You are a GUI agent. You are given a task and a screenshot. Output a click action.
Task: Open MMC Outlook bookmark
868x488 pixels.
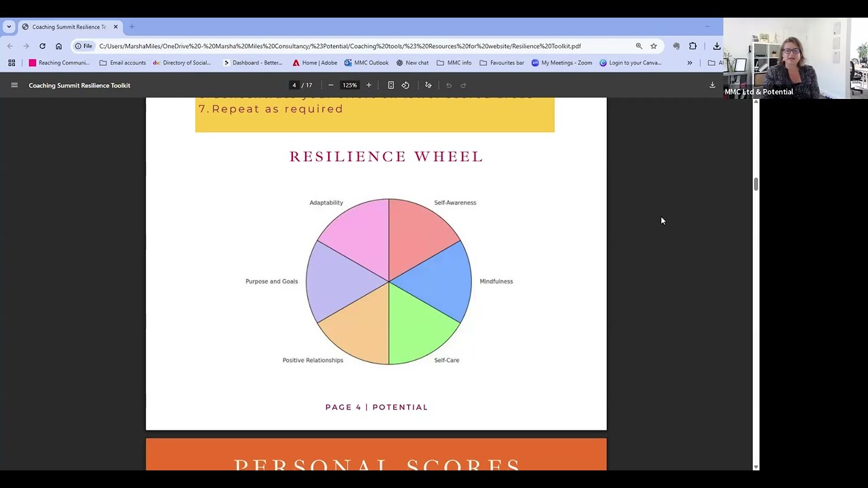click(366, 63)
